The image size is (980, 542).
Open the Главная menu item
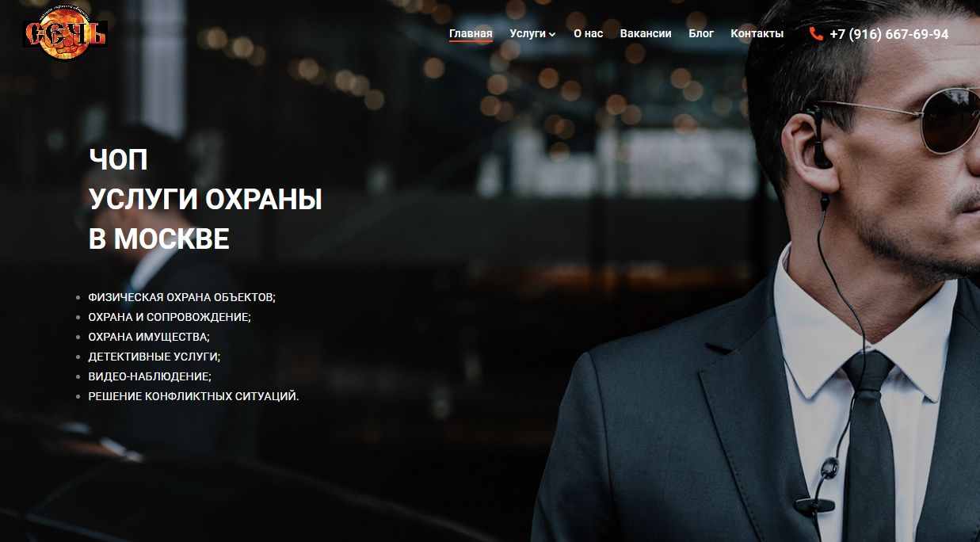[471, 33]
